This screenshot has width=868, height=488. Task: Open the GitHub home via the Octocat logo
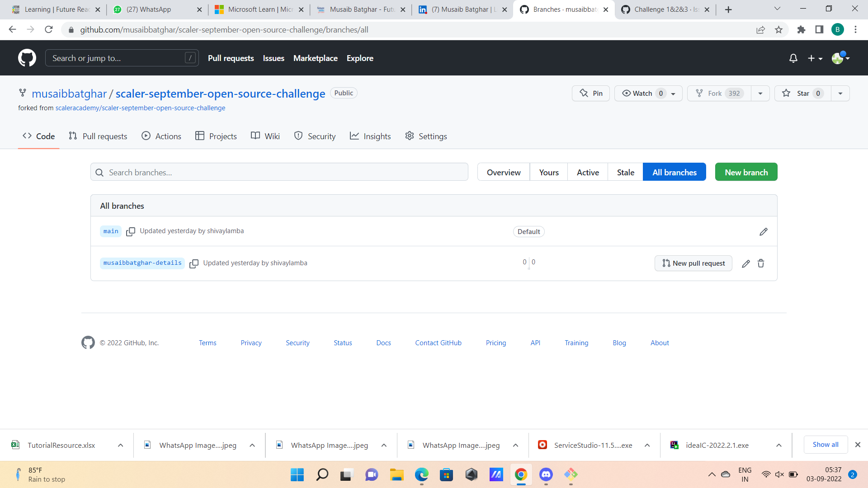(x=27, y=58)
